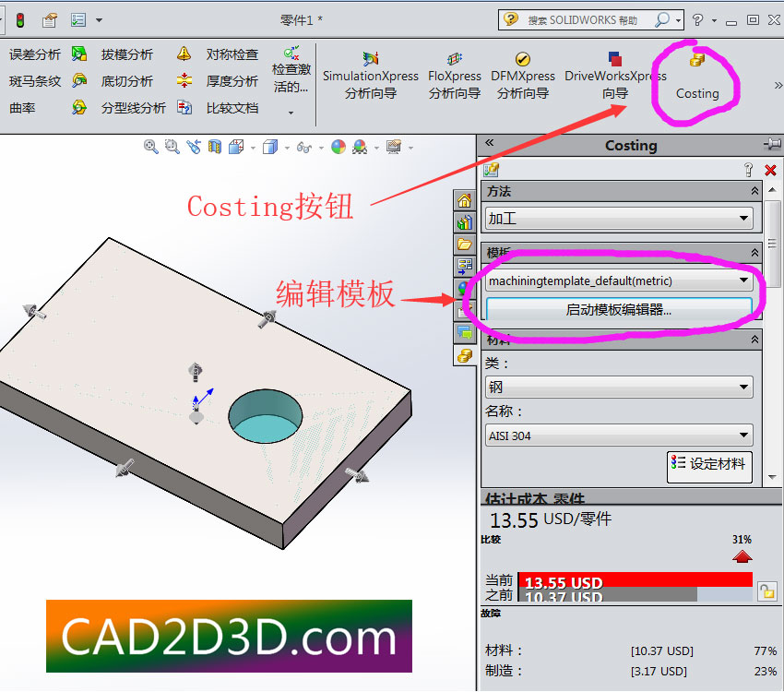Click the magnifier search icon in help box

pos(662,19)
